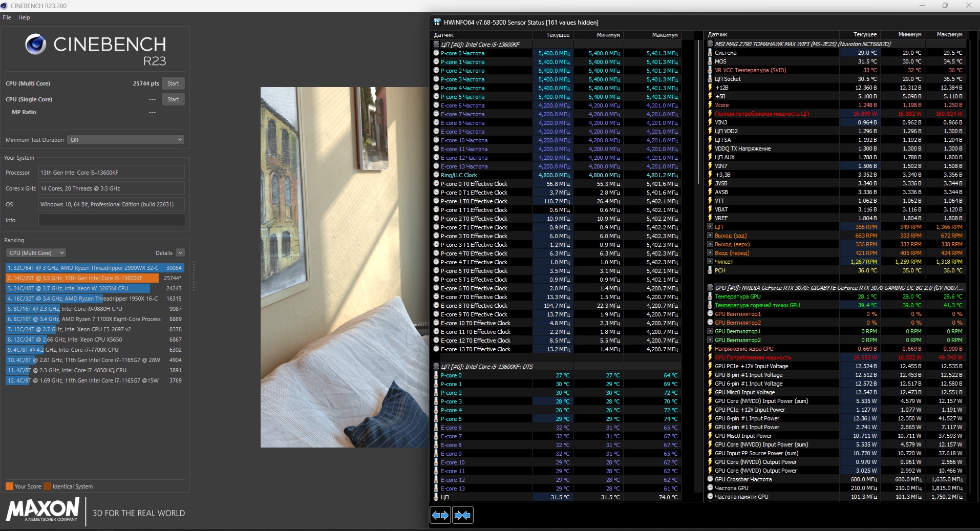Image resolution: width=980 pixels, height=531 pixels.
Task: Click the clock icon beside Частота памяти GPU
Action: pyautogui.click(x=710, y=497)
